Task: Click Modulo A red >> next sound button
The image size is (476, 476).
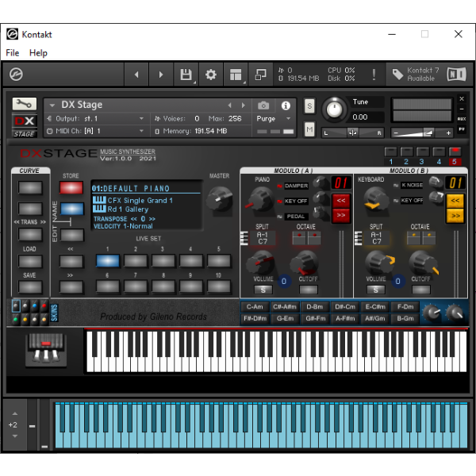Action: pos(341,215)
